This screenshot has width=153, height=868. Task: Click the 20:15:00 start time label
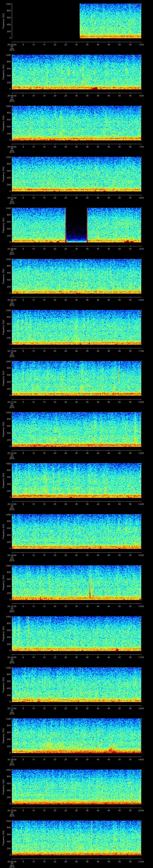[12, 606]
